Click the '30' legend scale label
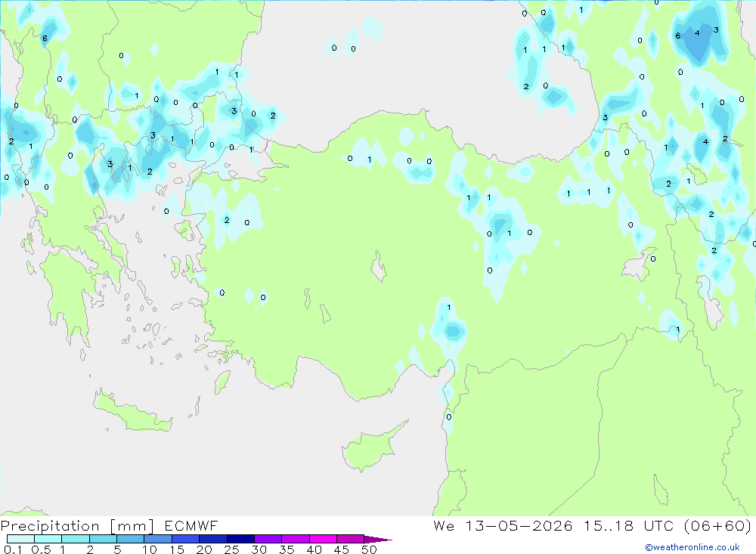This screenshot has width=756, height=554. click(259, 549)
